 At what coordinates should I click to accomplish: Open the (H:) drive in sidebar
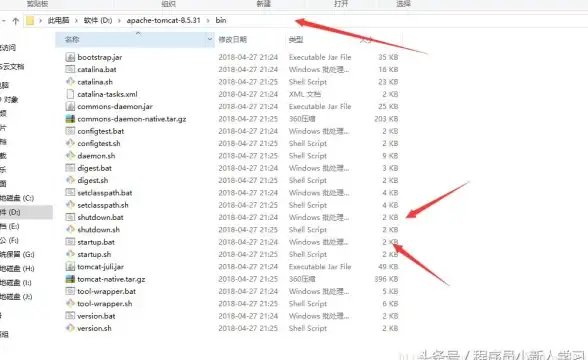[17, 268]
